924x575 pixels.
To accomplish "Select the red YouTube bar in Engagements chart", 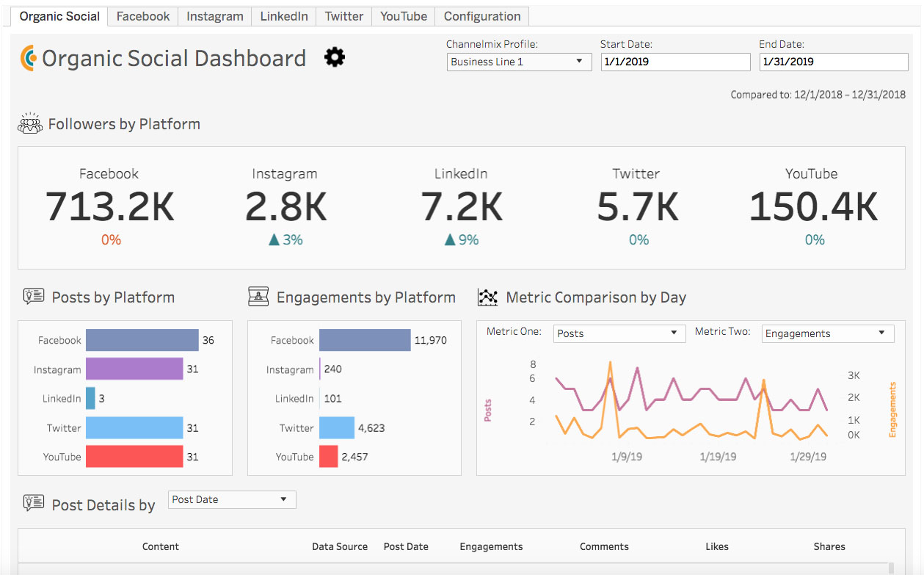I will click(x=328, y=457).
